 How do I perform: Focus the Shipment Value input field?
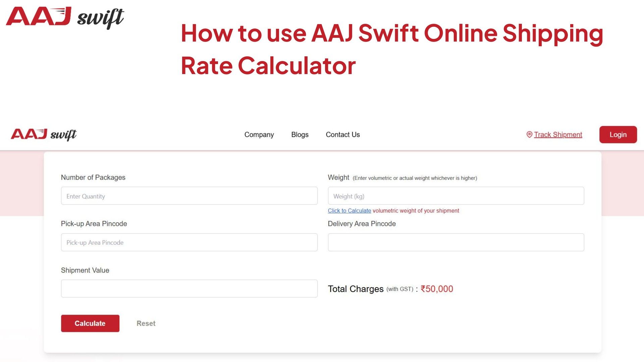pyautogui.click(x=189, y=289)
